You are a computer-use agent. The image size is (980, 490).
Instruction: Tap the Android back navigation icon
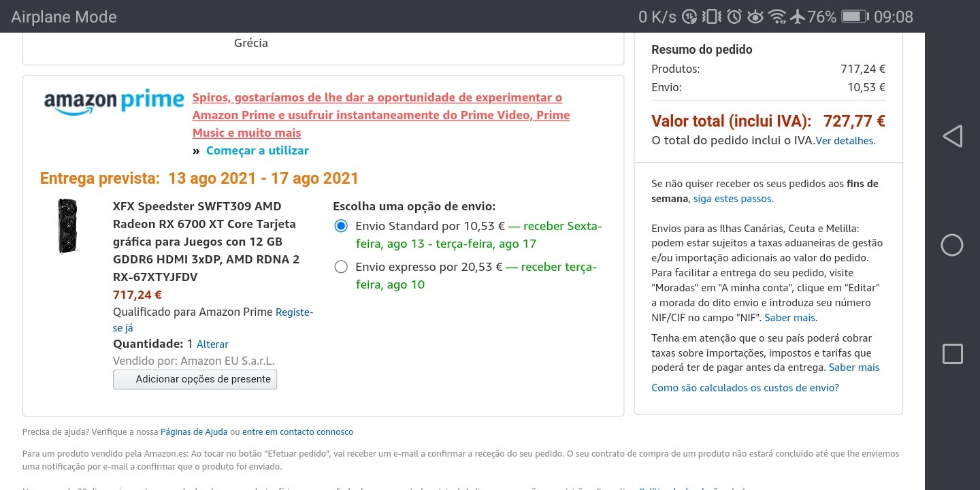pyautogui.click(x=952, y=136)
